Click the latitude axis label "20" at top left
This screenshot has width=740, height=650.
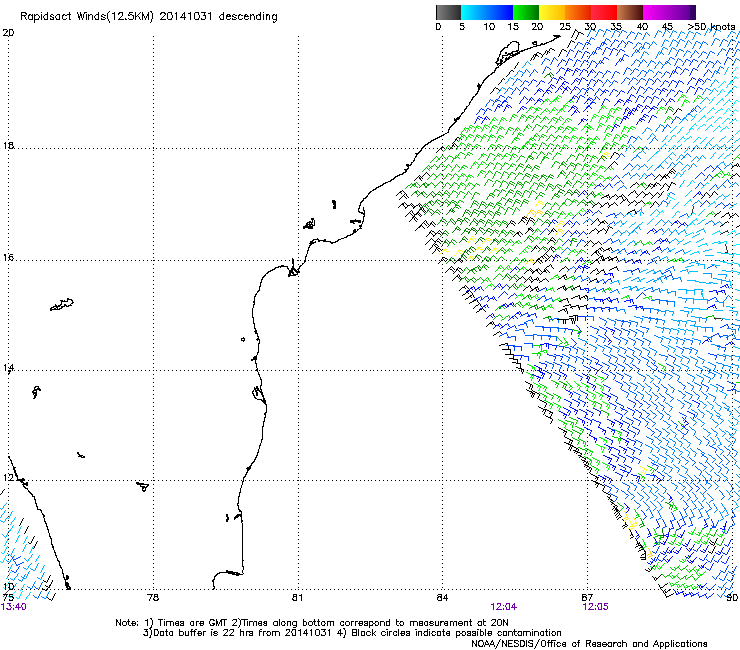click(x=8, y=33)
